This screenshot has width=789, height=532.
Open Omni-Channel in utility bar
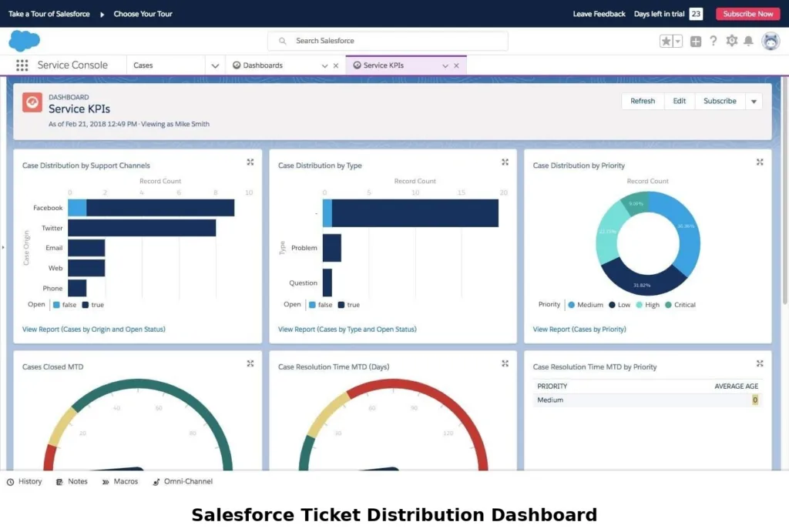point(183,482)
